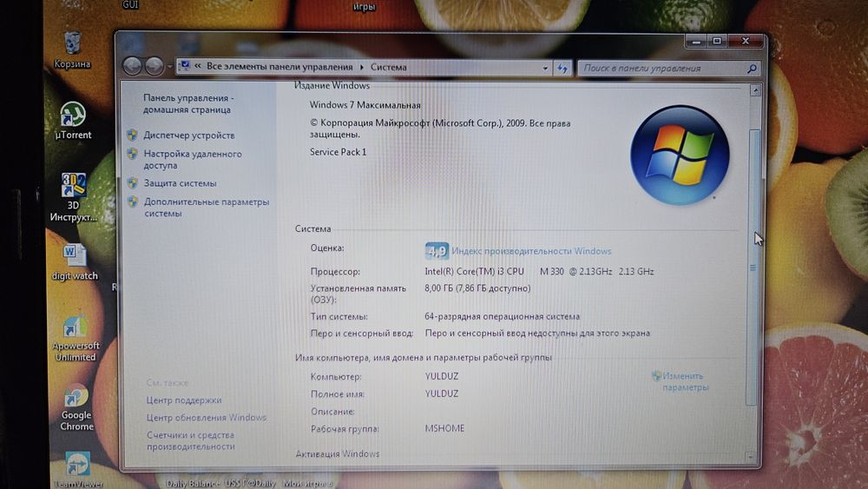Open recent pages dropdown arrow
Screen dimensions: 868x489
169,67
